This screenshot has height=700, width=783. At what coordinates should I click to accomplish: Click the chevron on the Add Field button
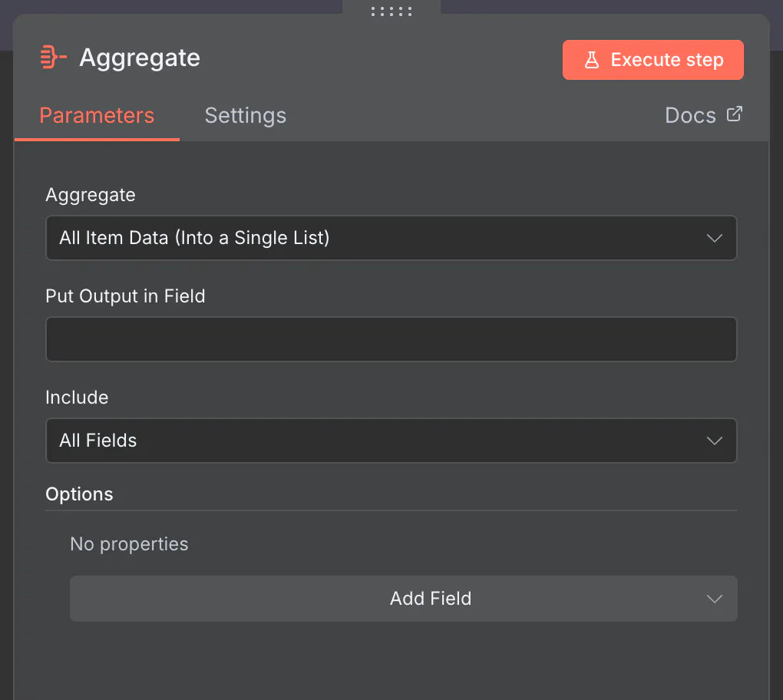(714, 599)
